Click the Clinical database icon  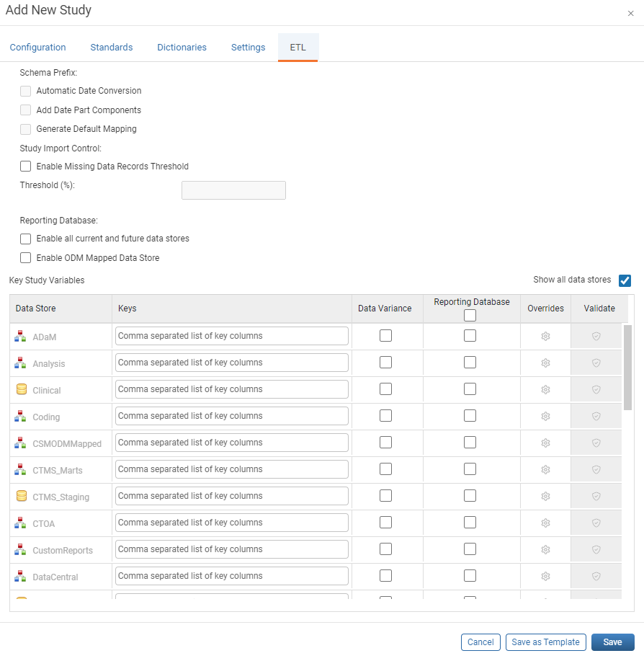(21, 389)
